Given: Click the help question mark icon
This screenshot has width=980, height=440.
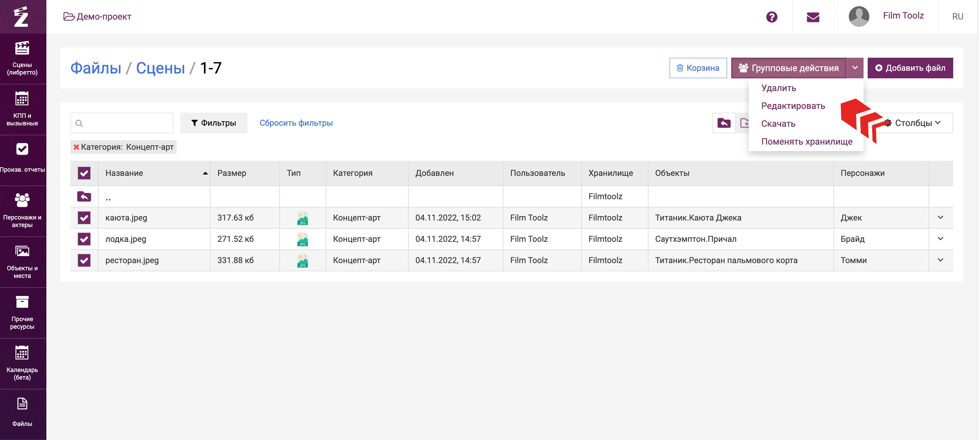Looking at the screenshot, I should (x=771, y=17).
